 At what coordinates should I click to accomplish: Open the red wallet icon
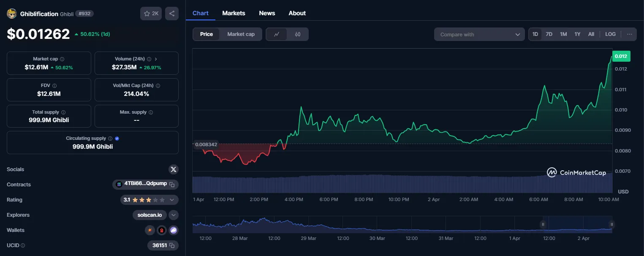coord(162,230)
